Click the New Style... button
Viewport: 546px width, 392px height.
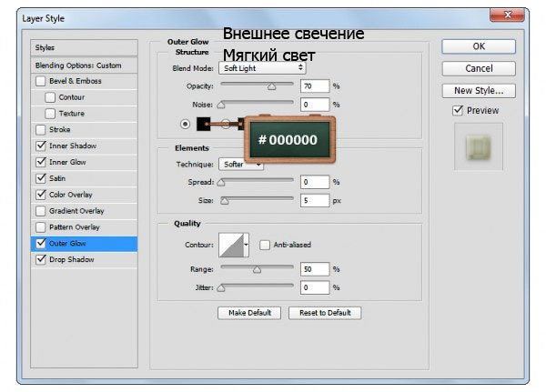[x=479, y=91]
